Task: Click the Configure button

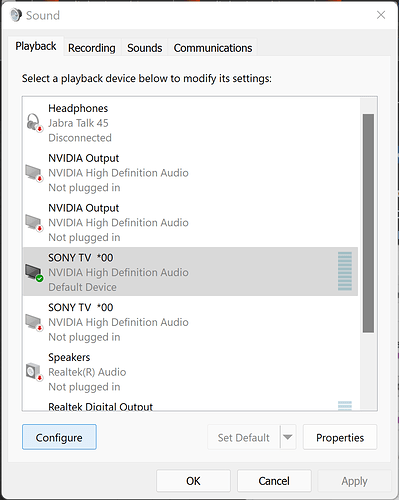Action: tap(59, 437)
